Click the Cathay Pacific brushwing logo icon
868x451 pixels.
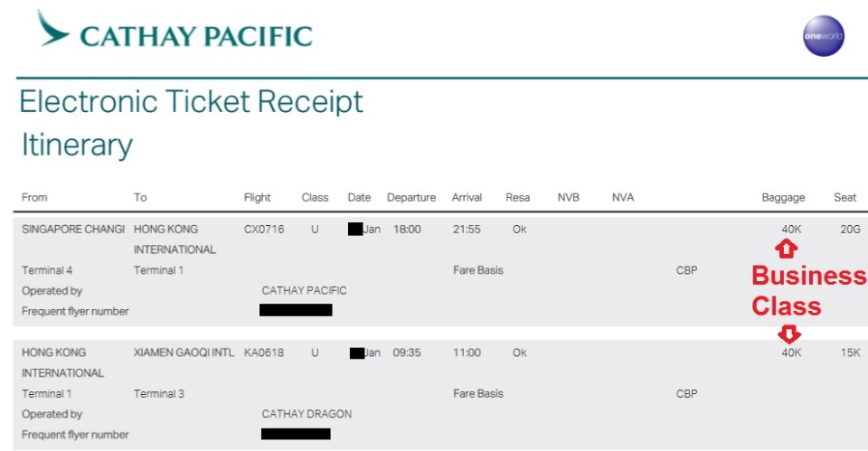click(x=52, y=29)
